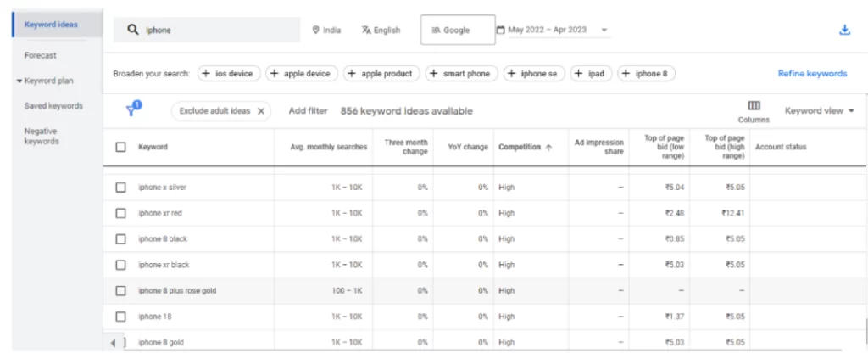Click the Account status column header
This screenshot has width=868, height=359.
[x=781, y=147]
